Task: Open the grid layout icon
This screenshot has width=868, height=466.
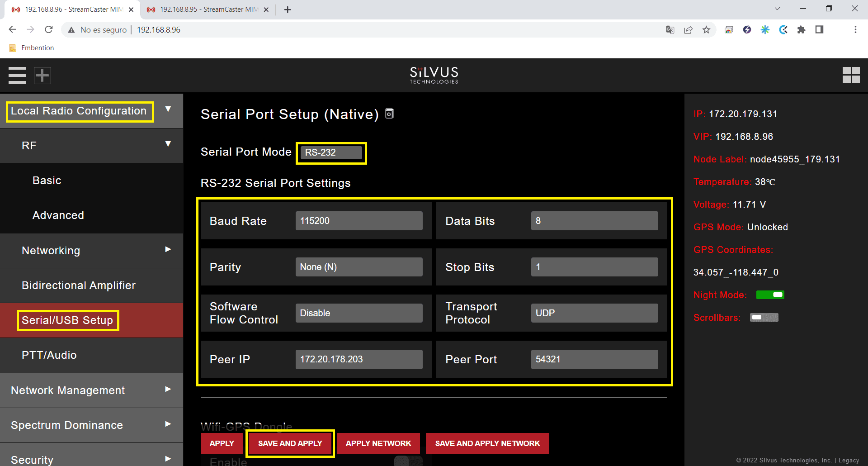Action: 851,75
